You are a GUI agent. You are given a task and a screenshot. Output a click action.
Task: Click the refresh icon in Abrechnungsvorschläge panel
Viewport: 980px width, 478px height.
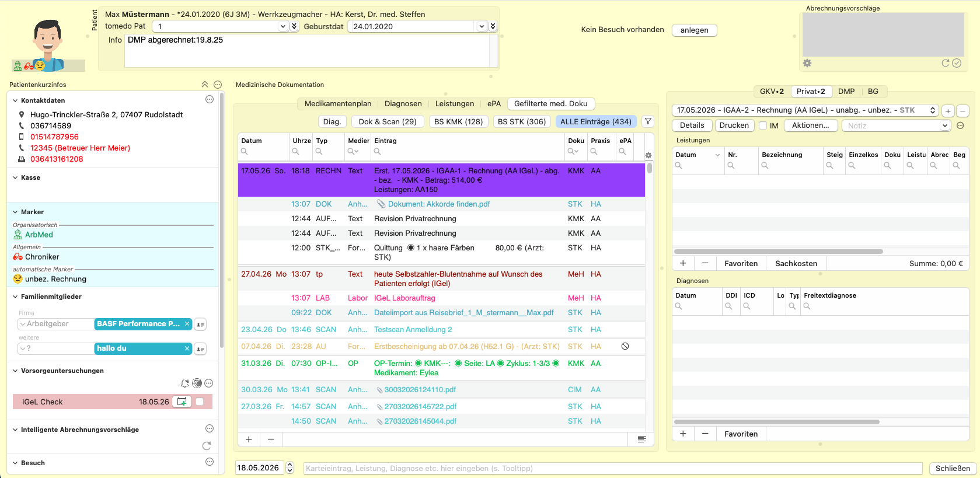946,63
